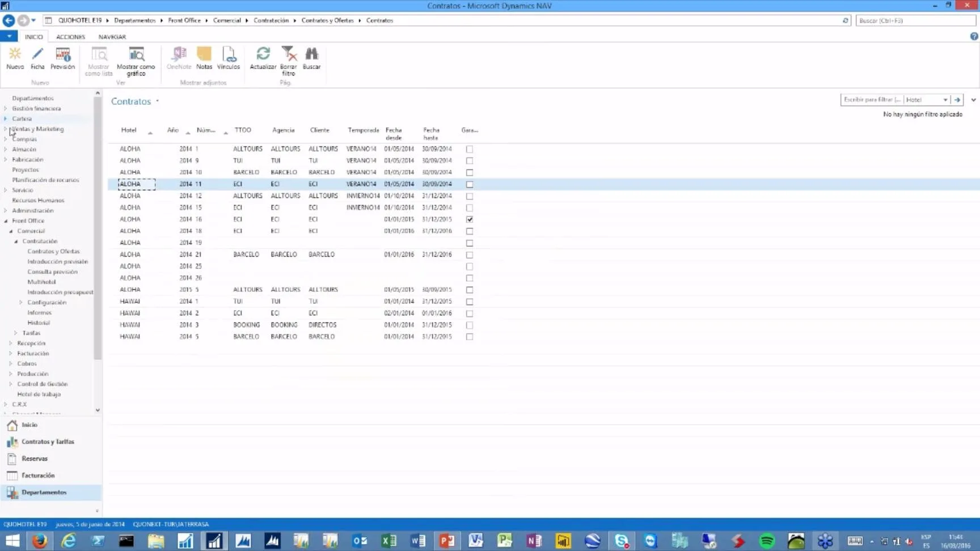Image resolution: width=980 pixels, height=551 pixels.
Task: Open Skype from the taskbar
Action: coord(622,541)
